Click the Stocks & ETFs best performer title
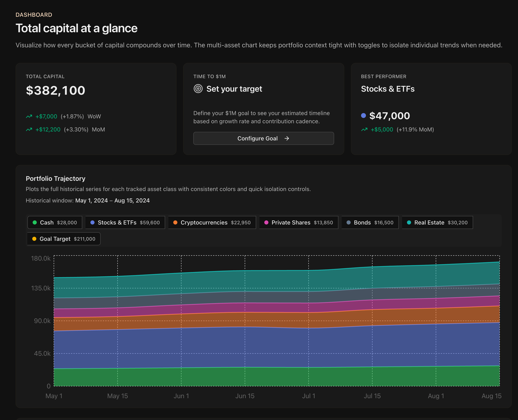The image size is (518, 420). point(388,89)
